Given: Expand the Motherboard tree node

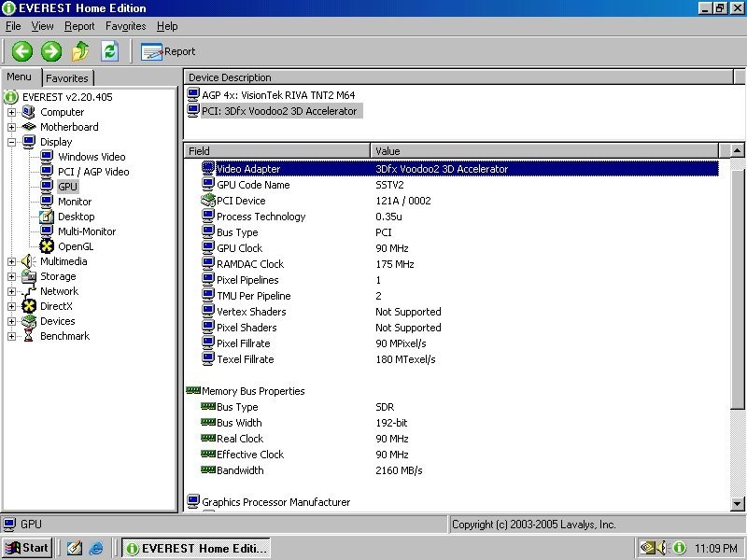Looking at the screenshot, I should tap(11, 127).
